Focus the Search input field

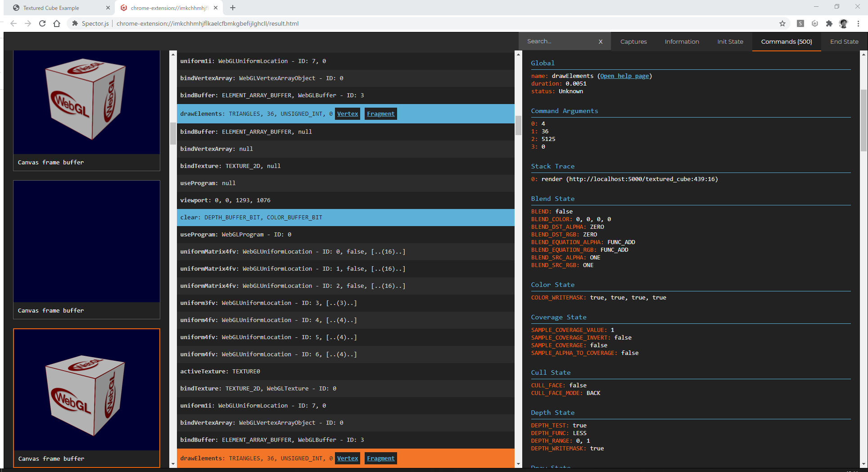[x=559, y=41]
